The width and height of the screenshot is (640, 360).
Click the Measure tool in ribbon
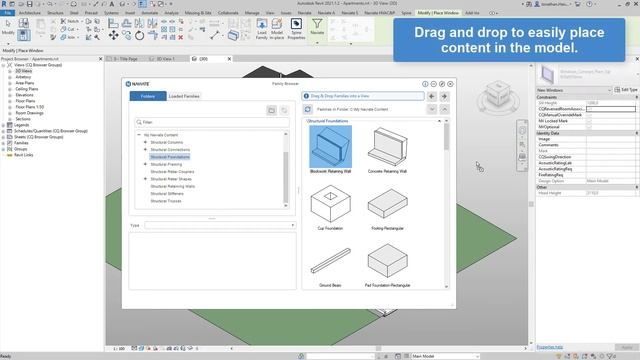coord(215,36)
